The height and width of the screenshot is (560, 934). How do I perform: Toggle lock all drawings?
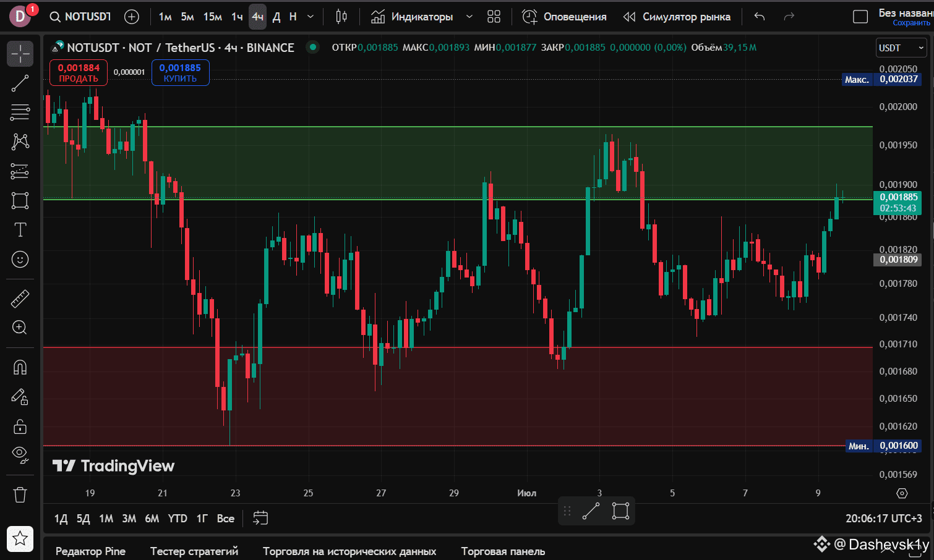click(20, 426)
